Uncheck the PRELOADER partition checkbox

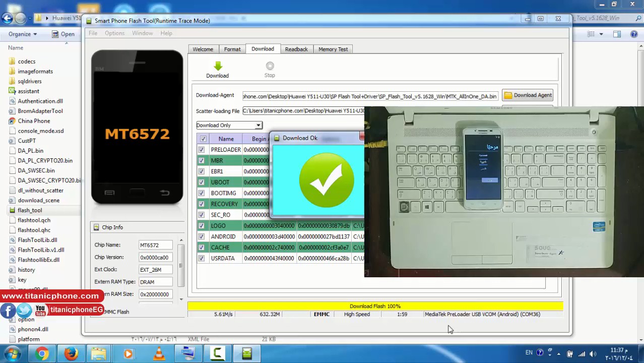[202, 150]
